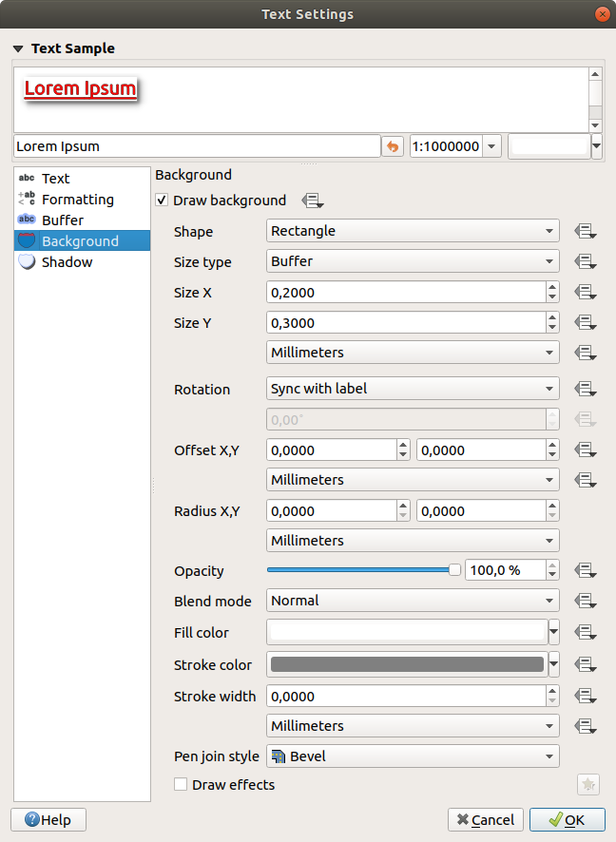The width and height of the screenshot is (616, 842).
Task: Expand the Size type Buffer dropdown
Action: pyautogui.click(x=413, y=261)
